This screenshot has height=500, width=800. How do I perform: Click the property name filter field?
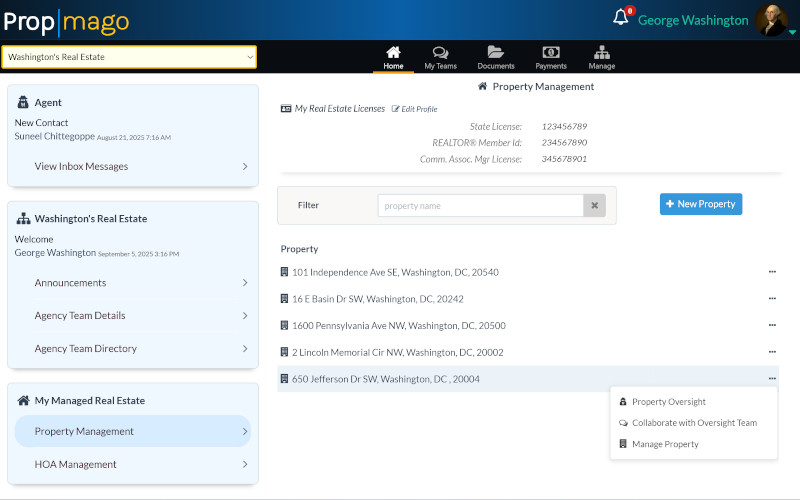[x=480, y=205]
